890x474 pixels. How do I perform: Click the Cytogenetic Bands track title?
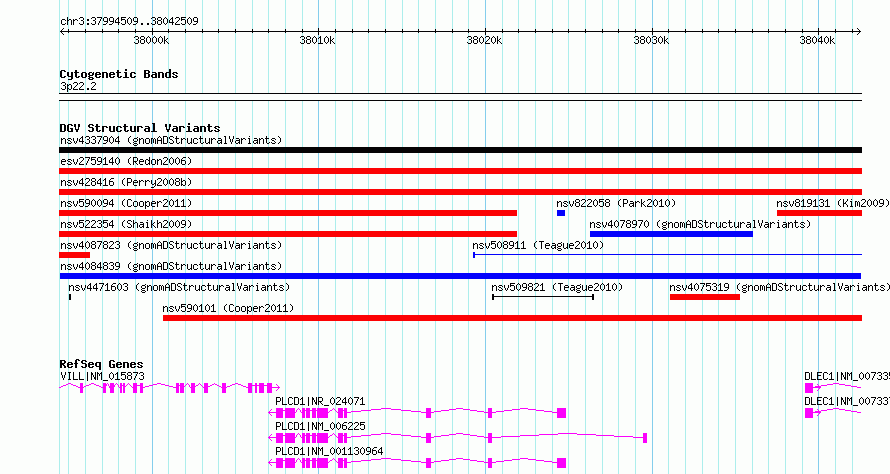pos(119,74)
